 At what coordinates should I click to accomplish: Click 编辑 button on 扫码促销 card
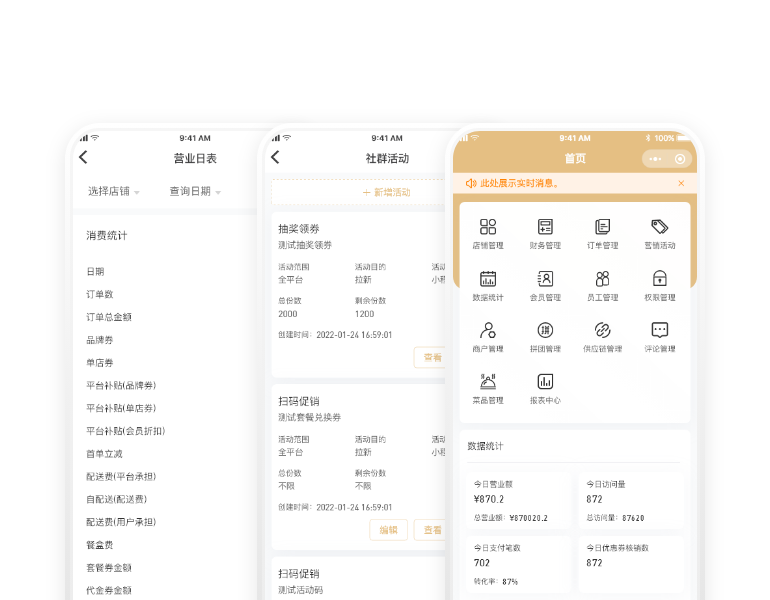(x=388, y=530)
